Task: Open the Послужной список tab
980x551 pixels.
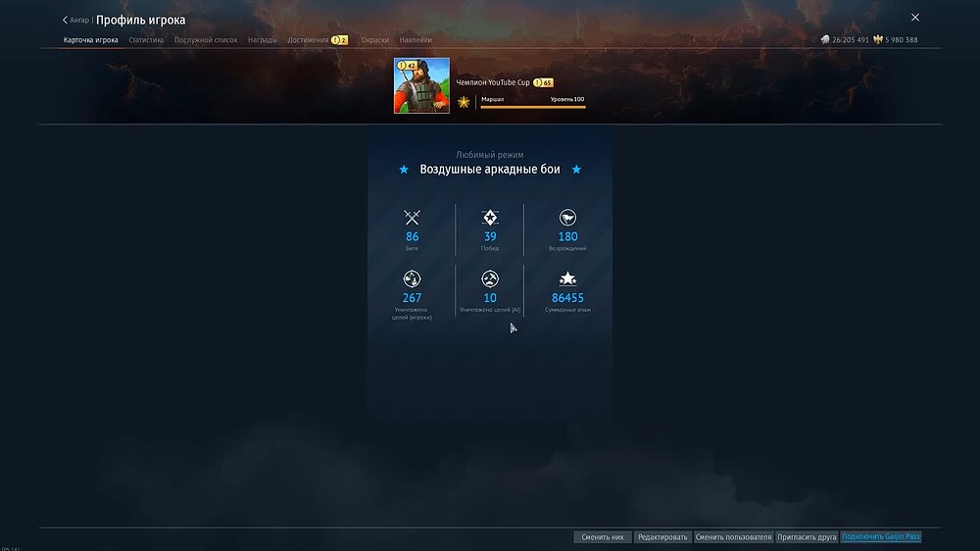Action: [x=206, y=40]
